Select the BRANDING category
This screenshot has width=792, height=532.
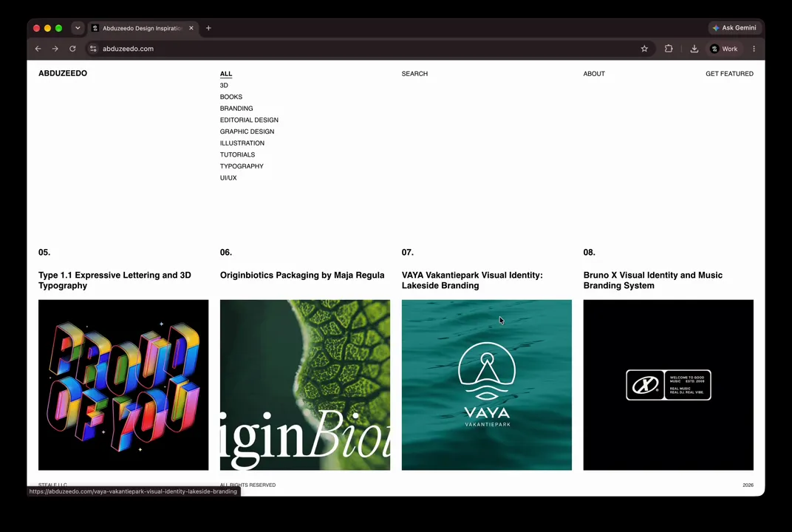(x=236, y=109)
